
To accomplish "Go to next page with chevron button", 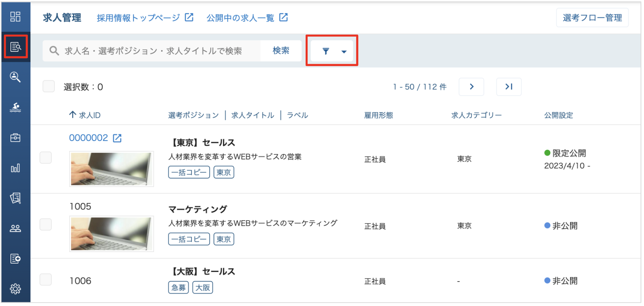I will point(471,87).
